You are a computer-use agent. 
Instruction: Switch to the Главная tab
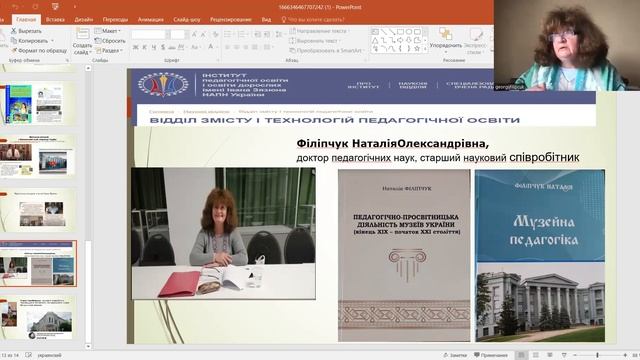tap(26, 19)
